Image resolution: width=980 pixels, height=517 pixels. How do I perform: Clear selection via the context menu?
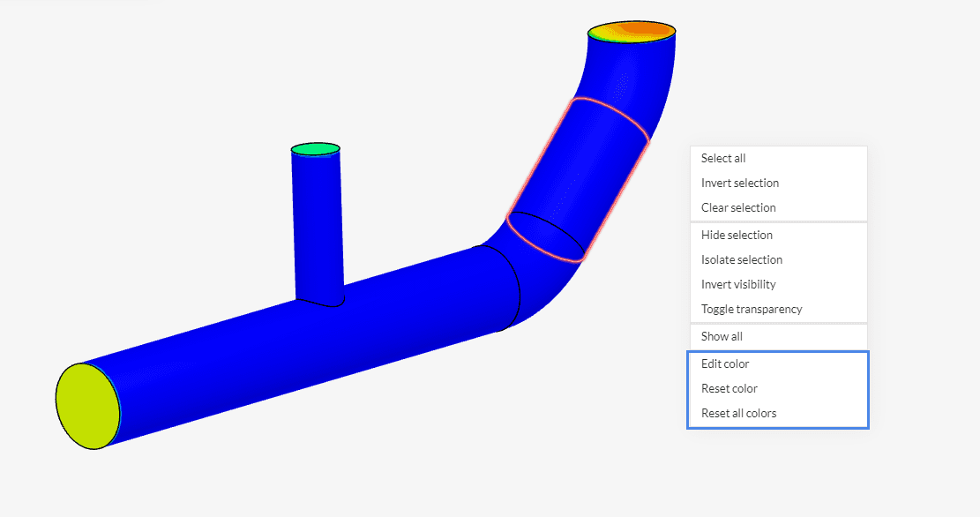click(x=738, y=208)
